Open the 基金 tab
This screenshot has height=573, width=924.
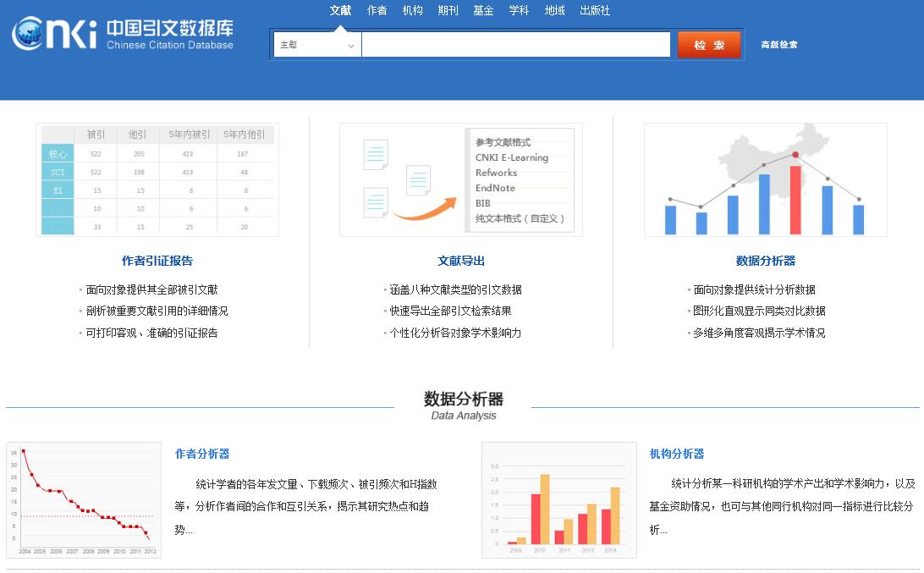pyautogui.click(x=483, y=11)
